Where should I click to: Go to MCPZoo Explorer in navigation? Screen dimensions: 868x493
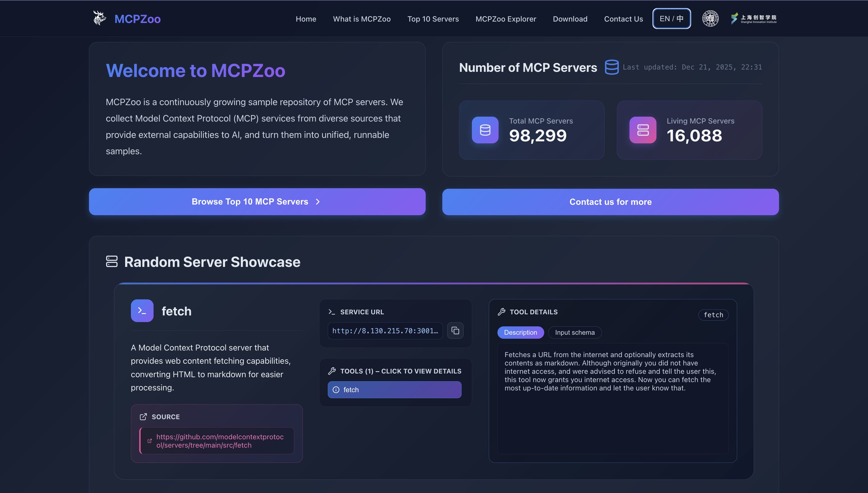(x=505, y=19)
